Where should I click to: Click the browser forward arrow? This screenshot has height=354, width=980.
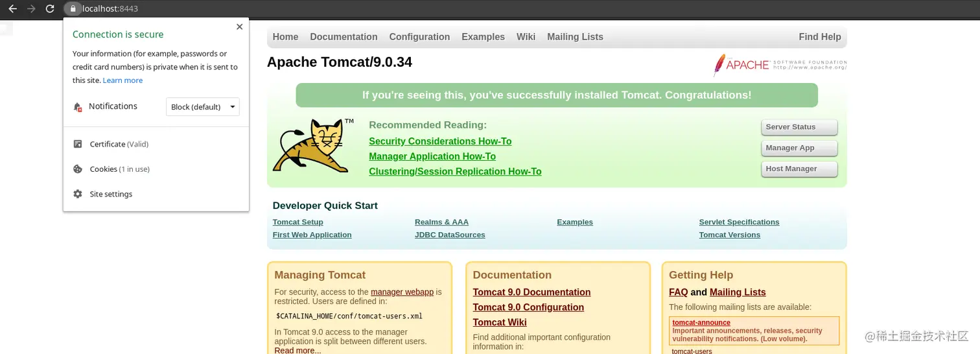click(31, 8)
